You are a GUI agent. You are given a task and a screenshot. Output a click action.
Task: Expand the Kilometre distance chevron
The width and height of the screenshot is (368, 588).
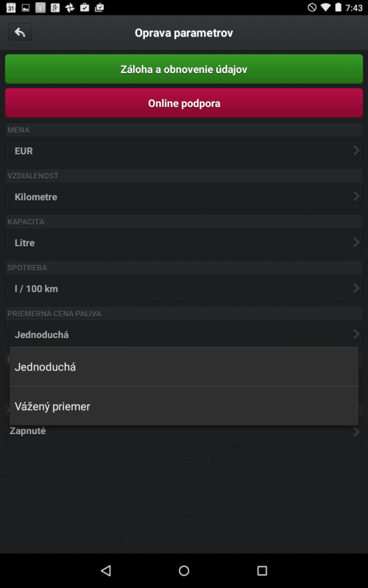[356, 196]
